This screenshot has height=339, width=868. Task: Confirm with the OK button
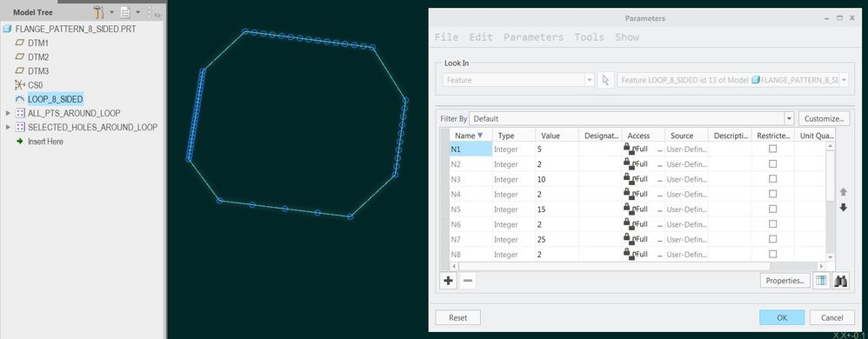click(782, 317)
